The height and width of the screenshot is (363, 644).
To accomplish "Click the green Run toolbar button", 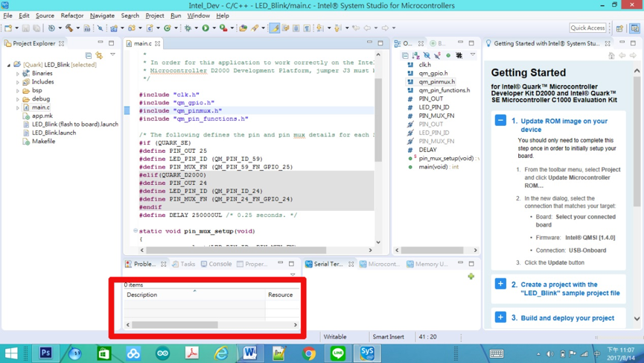I will click(205, 28).
